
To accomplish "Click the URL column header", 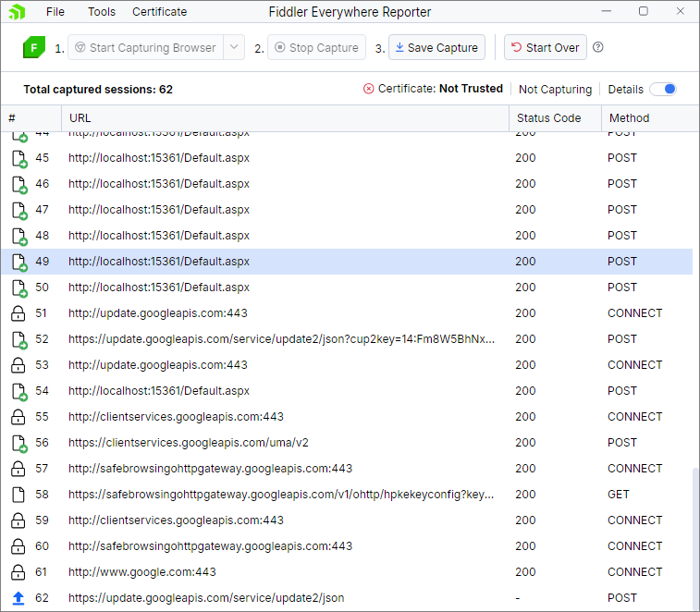I will pos(285,118).
